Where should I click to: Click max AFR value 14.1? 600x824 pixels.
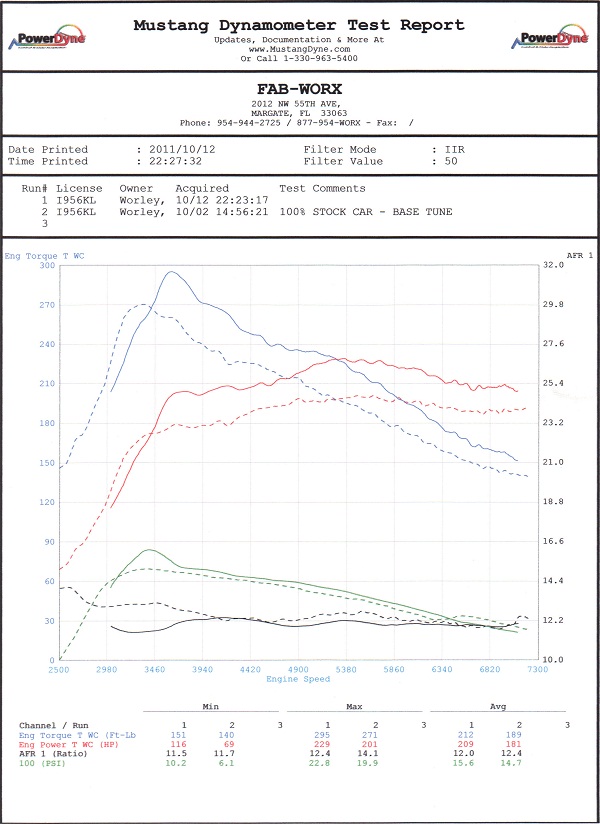[x=368, y=754]
